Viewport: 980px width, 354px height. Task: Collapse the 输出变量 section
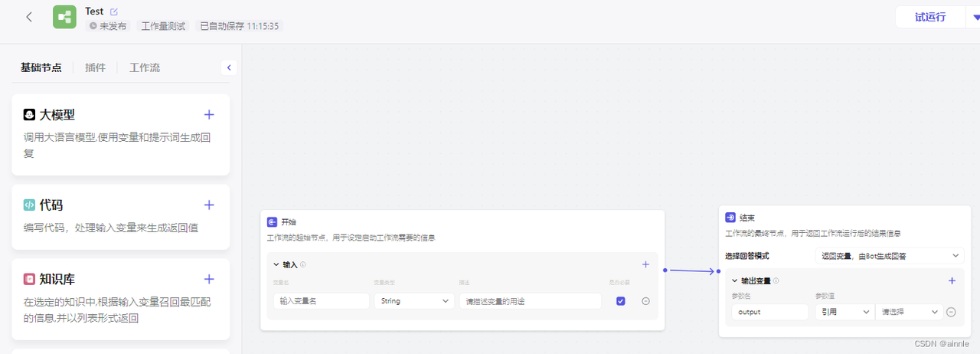(734, 281)
